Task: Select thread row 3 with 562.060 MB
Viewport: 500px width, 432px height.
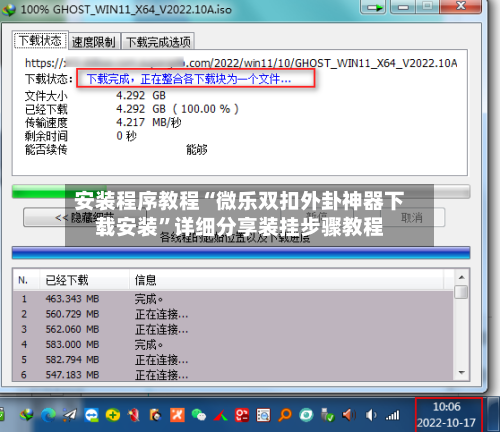Action: pos(233,329)
